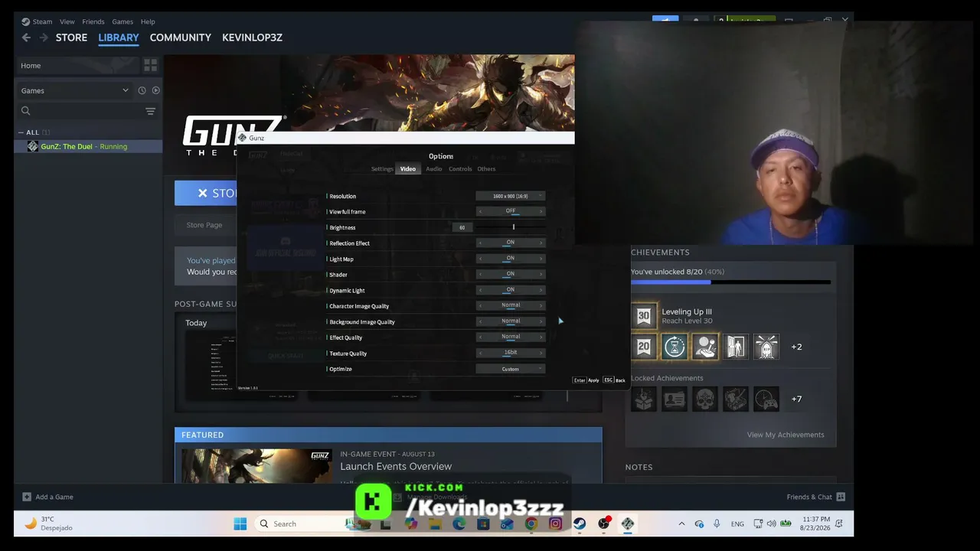Open Friends & Chat window icon
Image resolution: width=980 pixels, height=551 pixels.
(841, 497)
